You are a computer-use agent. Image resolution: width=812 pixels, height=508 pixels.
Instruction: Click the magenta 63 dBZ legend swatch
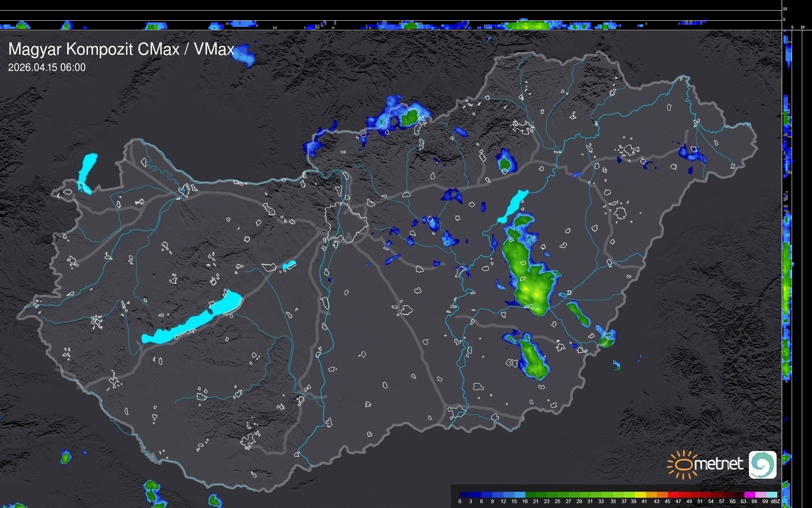[749, 495]
